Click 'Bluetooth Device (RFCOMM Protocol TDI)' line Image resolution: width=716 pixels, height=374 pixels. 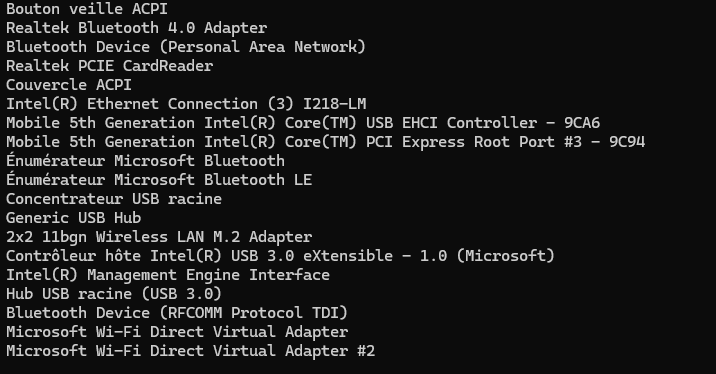[177, 313]
